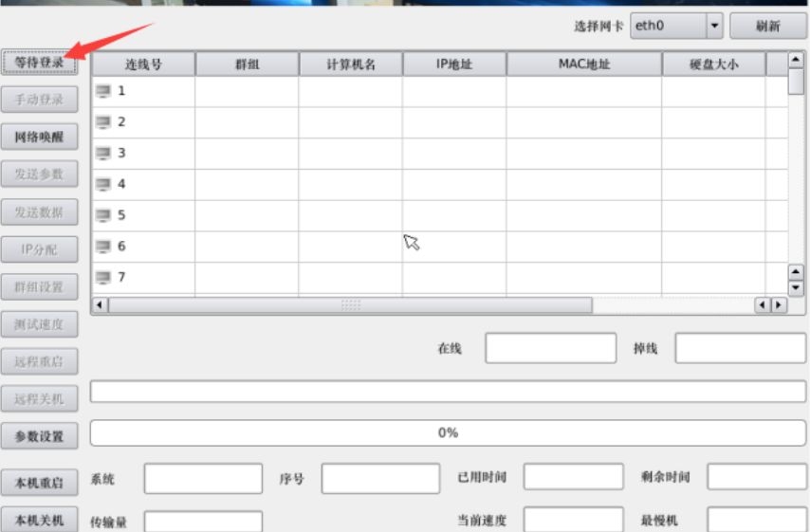Click the computer icon in row 1
The image size is (810, 532).
pos(103,91)
